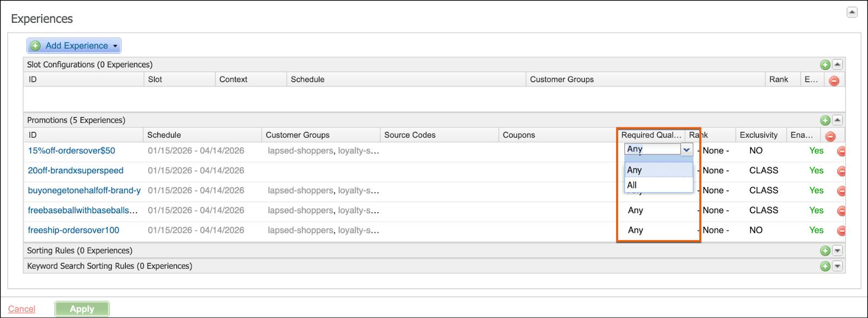Collapse the Slot Configurations section
868x318 pixels.
pos(837,64)
